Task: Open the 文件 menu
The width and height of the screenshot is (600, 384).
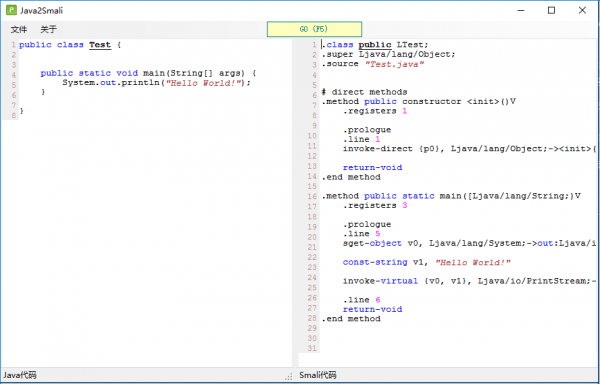Action: click(x=18, y=29)
